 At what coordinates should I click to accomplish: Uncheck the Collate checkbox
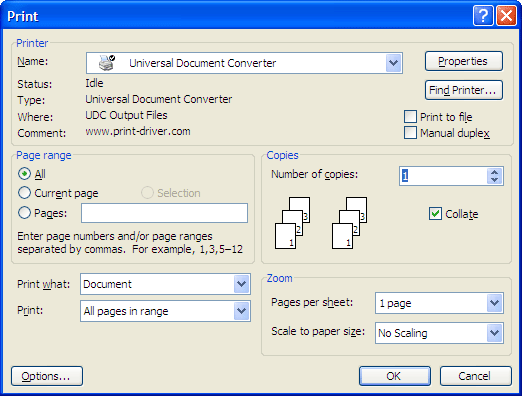(x=435, y=214)
